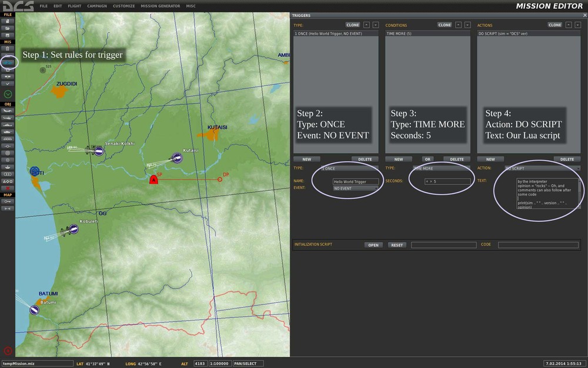This screenshot has width=588, height=368.
Task: Clone the selected condition
Action: click(x=445, y=25)
